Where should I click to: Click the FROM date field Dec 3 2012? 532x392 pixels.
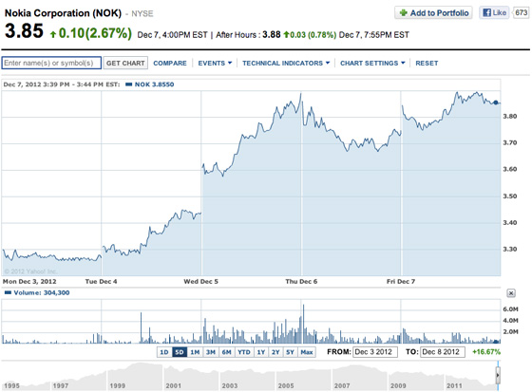(375, 352)
